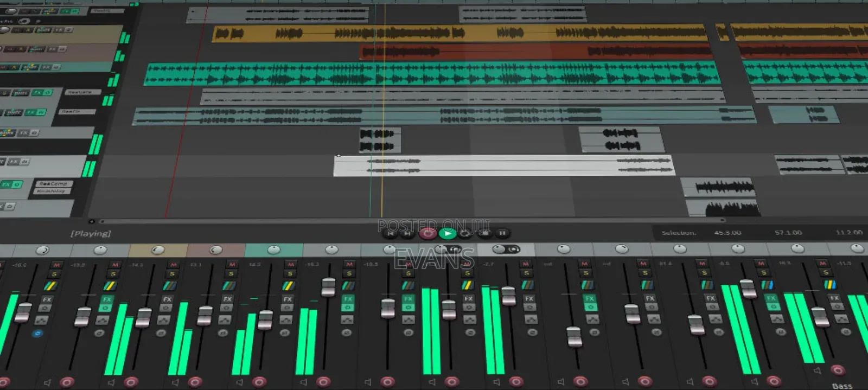The image size is (868, 390).
Task: Select the long teal waveform clip
Action: pyautogui.click(x=432, y=74)
